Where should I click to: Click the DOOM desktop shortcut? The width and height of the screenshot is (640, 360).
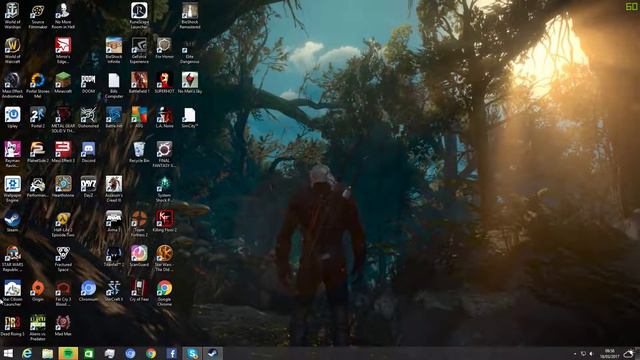[x=88, y=83]
